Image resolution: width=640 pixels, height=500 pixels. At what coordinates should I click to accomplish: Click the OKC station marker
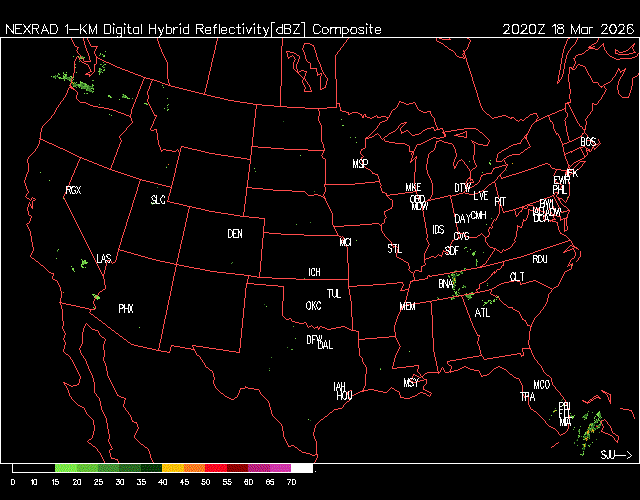pos(313,306)
